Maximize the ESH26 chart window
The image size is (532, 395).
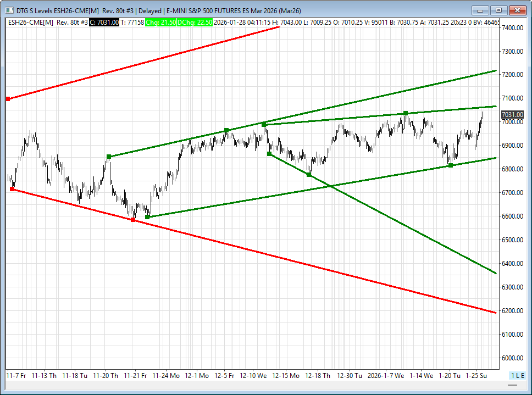click(498, 10)
